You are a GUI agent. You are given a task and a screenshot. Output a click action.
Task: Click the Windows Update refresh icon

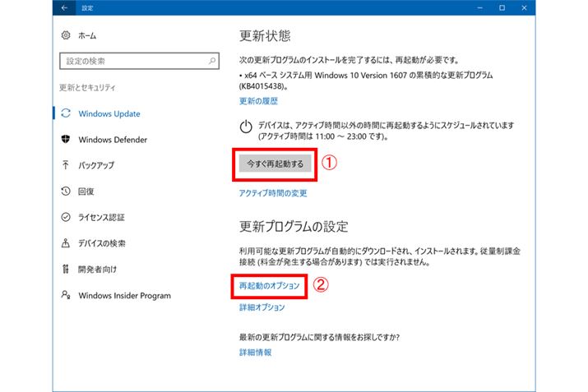point(66,113)
